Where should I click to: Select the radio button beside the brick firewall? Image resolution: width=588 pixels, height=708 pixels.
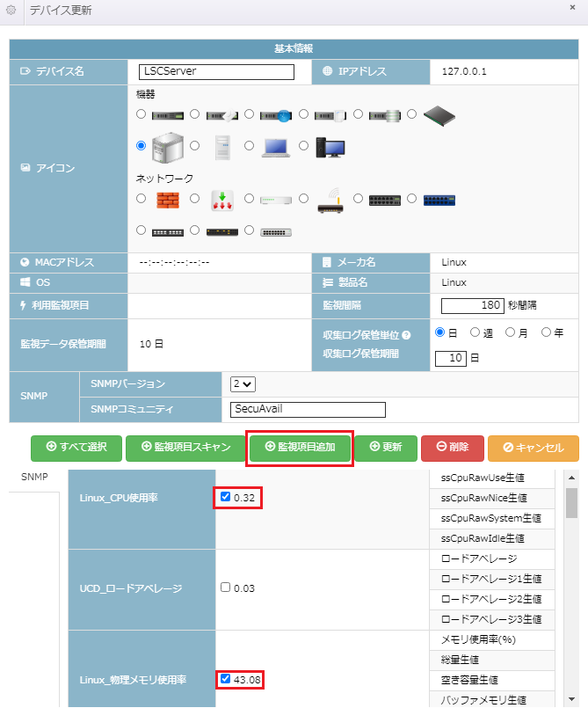coord(141,198)
